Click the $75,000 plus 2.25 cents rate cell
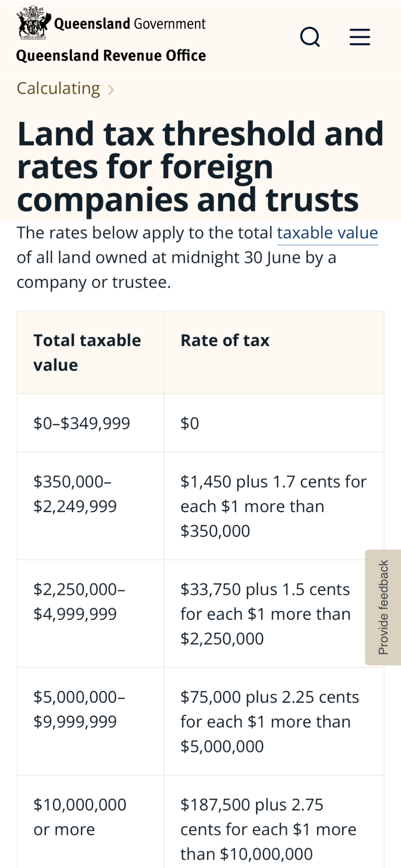This screenshot has width=401, height=868. tap(270, 722)
